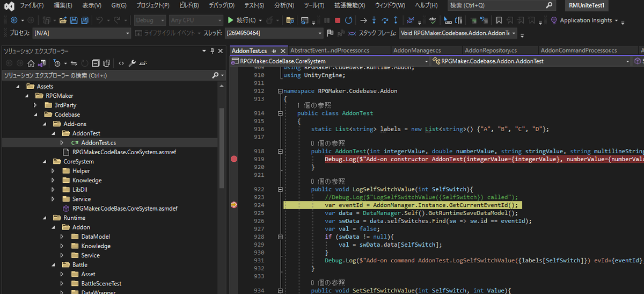This screenshot has width=644, height=294.
Task: Click the Redo arrow icon
Action: (x=116, y=20)
